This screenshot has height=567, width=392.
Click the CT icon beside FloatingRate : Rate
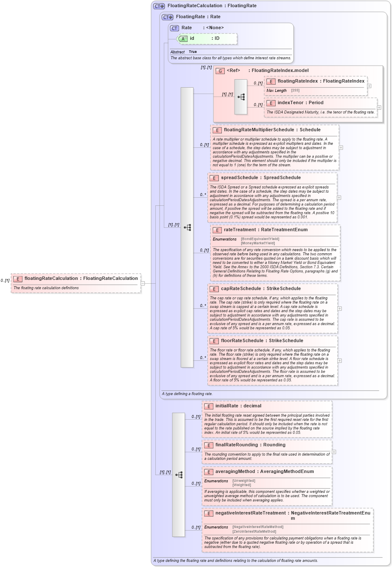click(168, 17)
